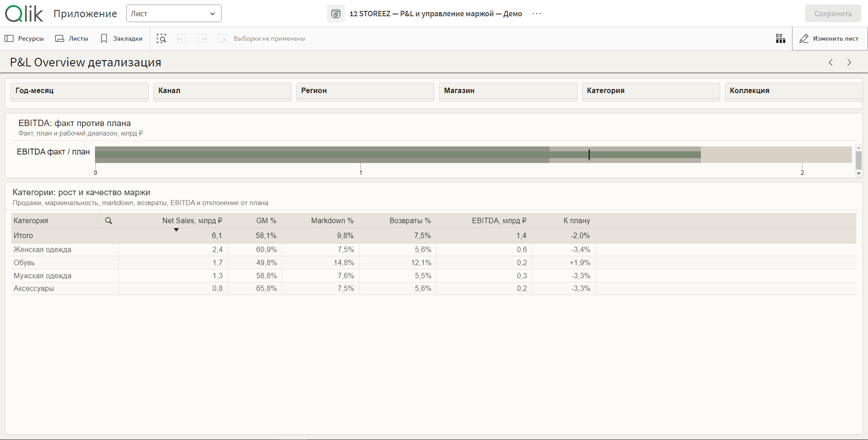The image size is (868, 440).
Task: Open Закладки bookmarks
Action: (121, 38)
